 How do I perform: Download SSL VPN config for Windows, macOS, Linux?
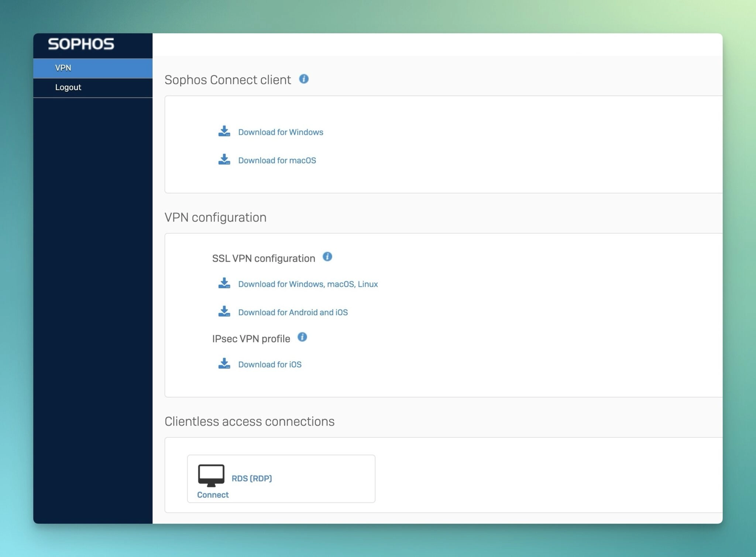[x=308, y=284]
